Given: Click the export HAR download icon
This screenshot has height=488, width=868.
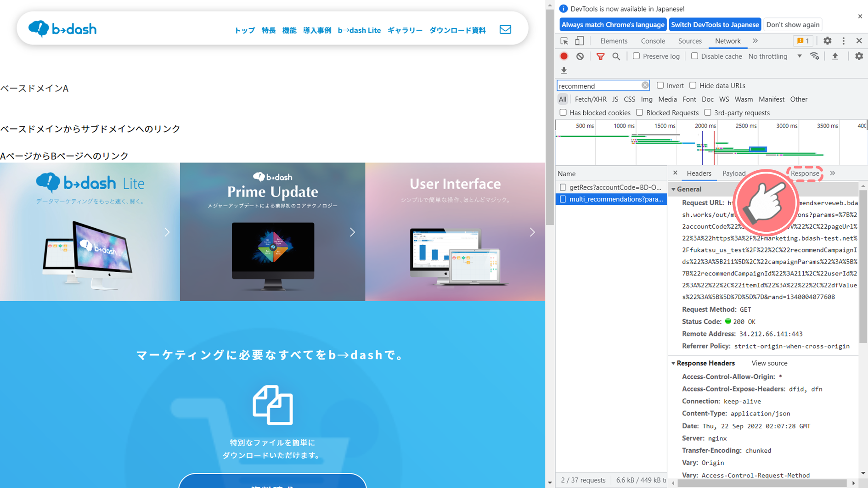Looking at the screenshot, I should point(564,70).
